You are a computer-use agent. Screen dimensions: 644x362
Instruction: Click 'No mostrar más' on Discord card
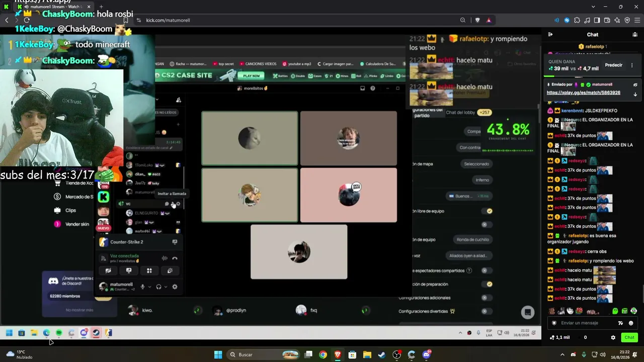[79, 310]
